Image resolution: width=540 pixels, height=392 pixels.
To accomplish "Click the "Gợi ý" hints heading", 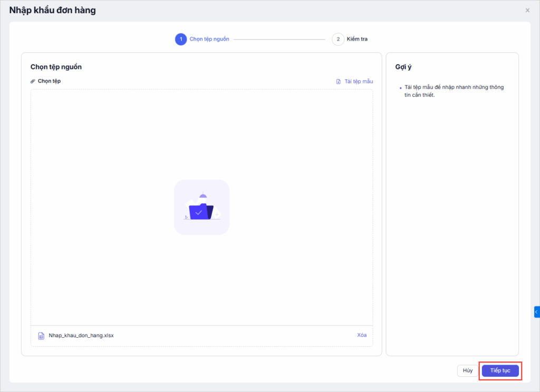I will (403, 67).
